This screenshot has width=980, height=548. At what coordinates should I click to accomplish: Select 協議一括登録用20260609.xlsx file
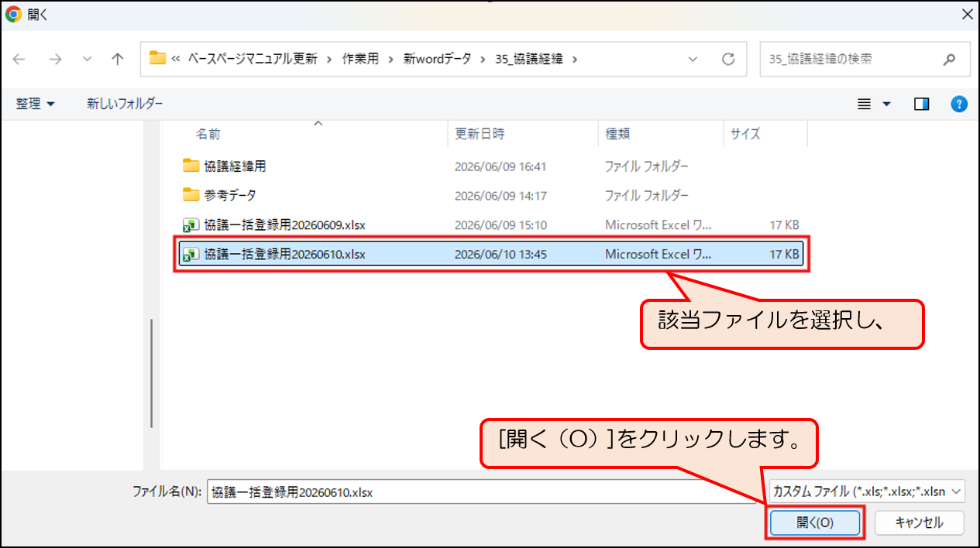pos(491,224)
